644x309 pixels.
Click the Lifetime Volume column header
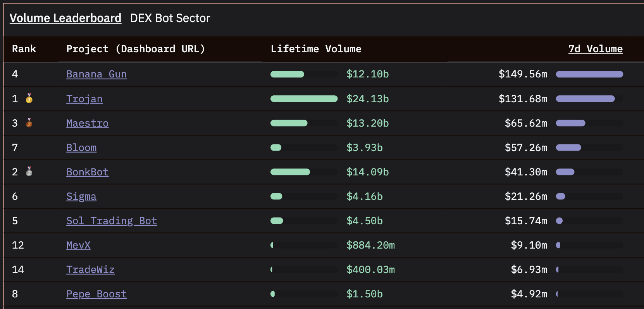[316, 49]
